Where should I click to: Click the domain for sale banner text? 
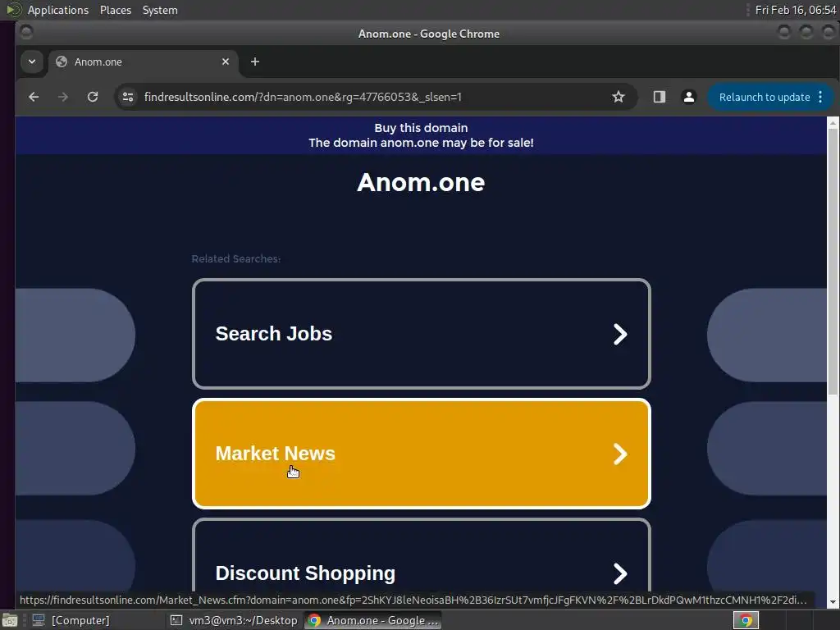(421, 143)
